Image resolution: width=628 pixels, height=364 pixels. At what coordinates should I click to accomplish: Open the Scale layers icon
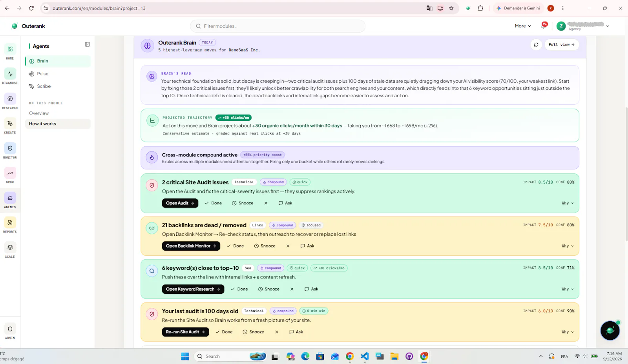10,248
